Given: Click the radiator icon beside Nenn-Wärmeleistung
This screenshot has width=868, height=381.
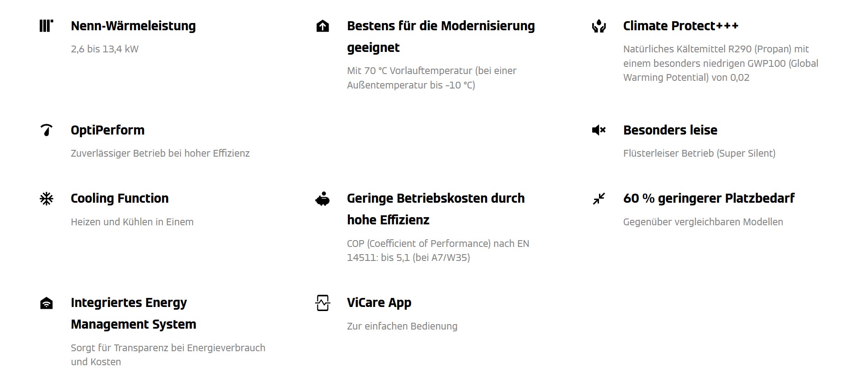Looking at the screenshot, I should (46, 26).
